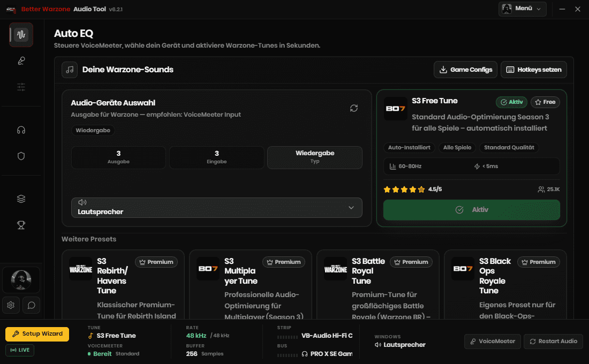Open the chat bubble icon
This screenshot has width=589, height=364.
point(31,305)
